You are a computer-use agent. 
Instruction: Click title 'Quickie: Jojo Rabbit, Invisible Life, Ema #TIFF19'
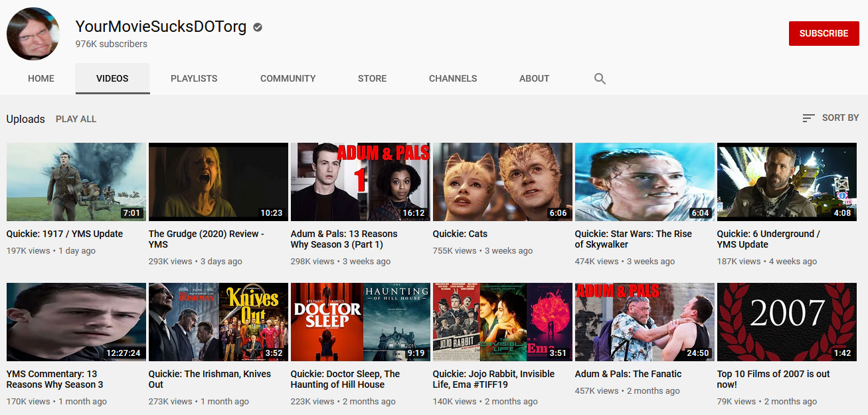[493, 379]
